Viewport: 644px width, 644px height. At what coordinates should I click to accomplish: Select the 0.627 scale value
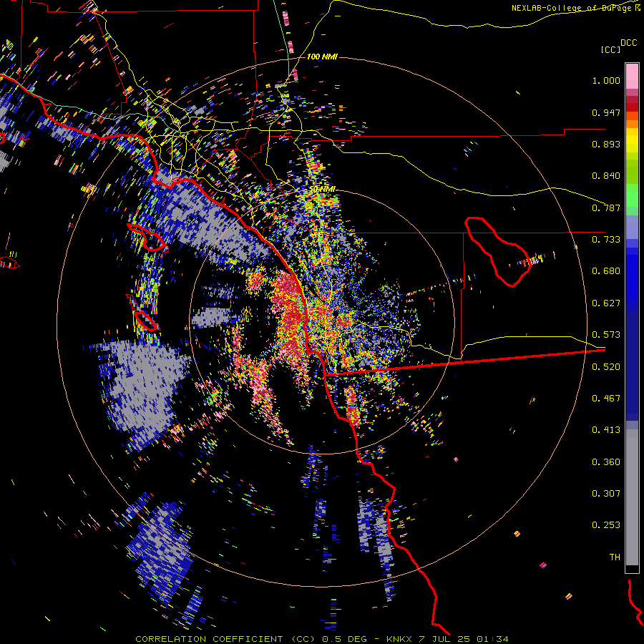tap(606, 303)
